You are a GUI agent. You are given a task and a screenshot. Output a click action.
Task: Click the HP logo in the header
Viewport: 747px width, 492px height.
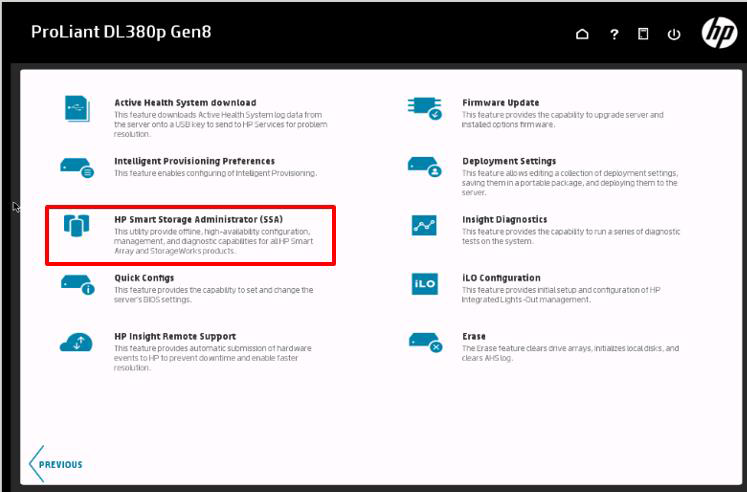(718, 33)
